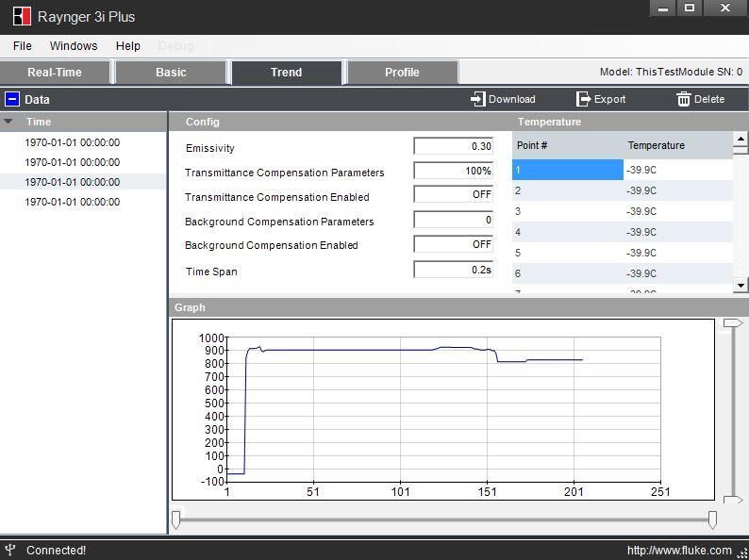Select Point # 4 row
Viewport: 749px width, 560px height.
tap(623, 232)
